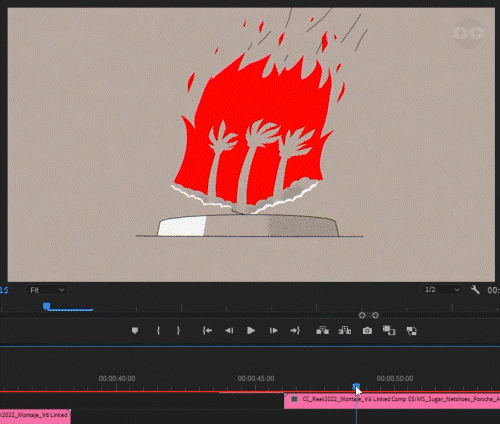Select the CC_Reel2022_Montaje_V4 Linked Comp clip
500x424 pixels.
(x=392, y=401)
